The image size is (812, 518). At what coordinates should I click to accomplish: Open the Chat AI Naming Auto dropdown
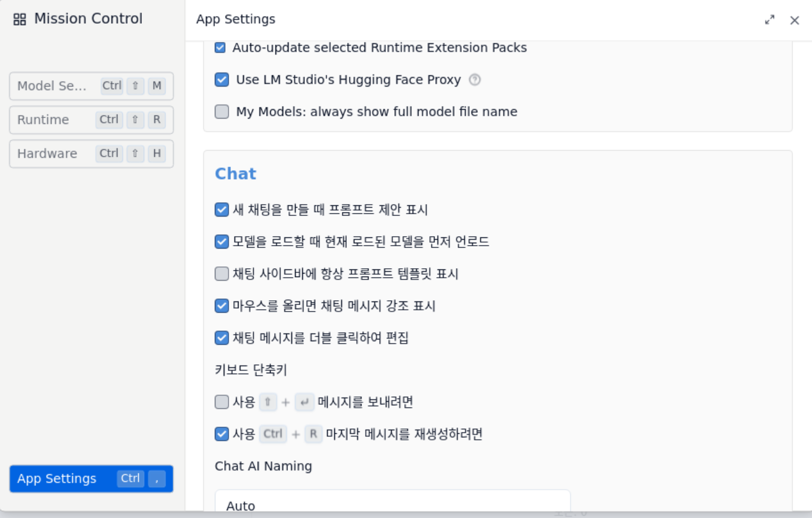click(392, 501)
